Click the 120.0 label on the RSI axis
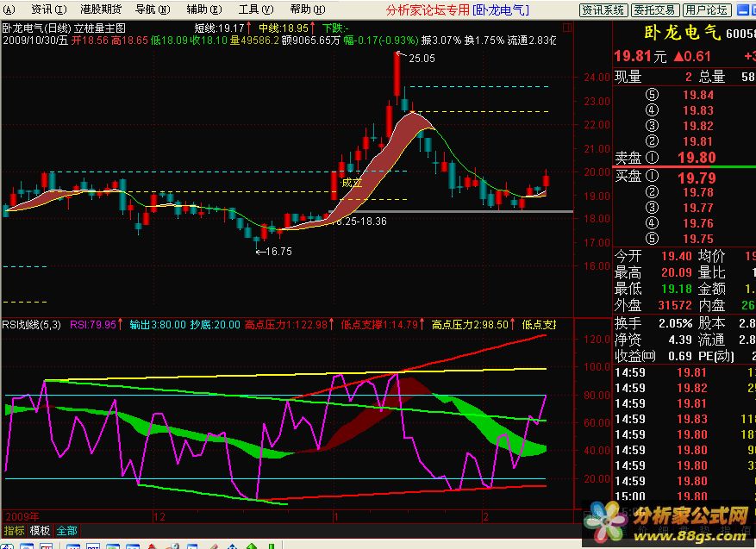Viewport: 756px width, 549px height. [597, 339]
